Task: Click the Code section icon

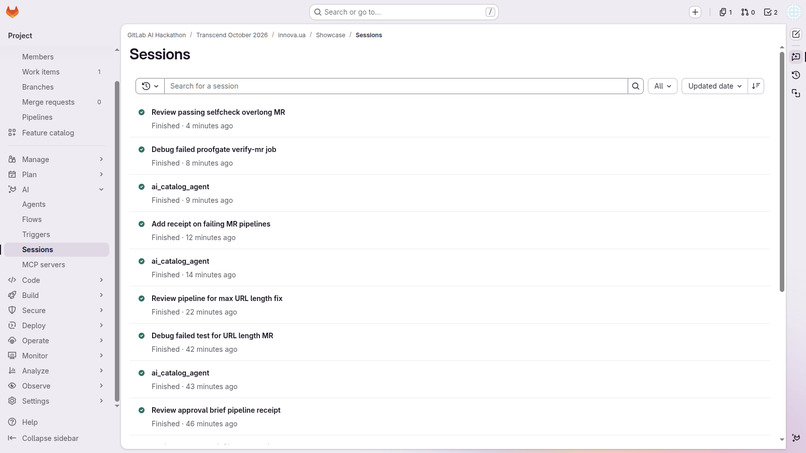Action: 12,280
